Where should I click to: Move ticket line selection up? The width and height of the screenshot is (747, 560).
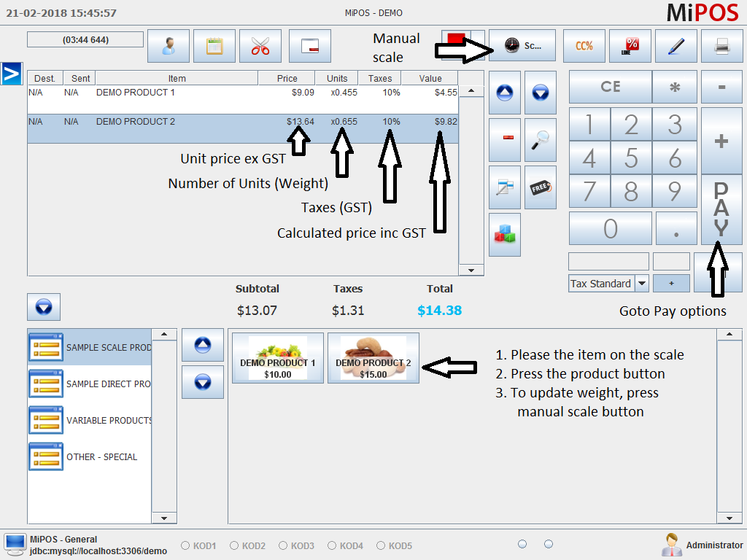(505, 93)
